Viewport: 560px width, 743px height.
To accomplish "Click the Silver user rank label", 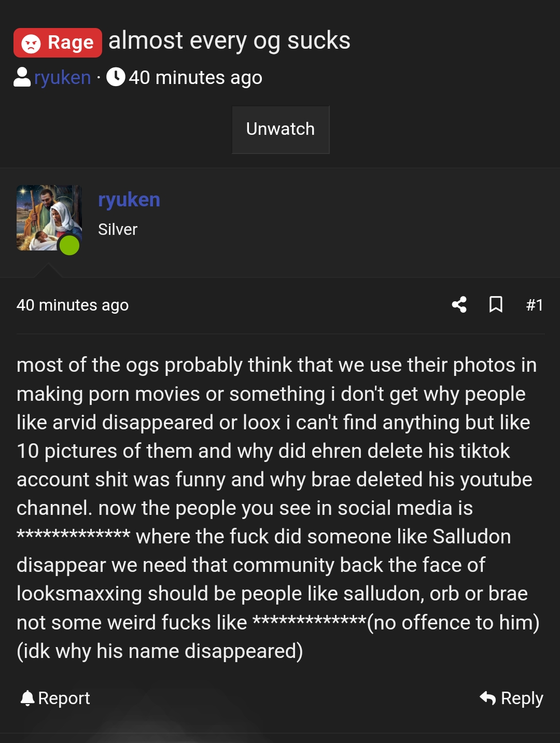I will (x=118, y=229).
